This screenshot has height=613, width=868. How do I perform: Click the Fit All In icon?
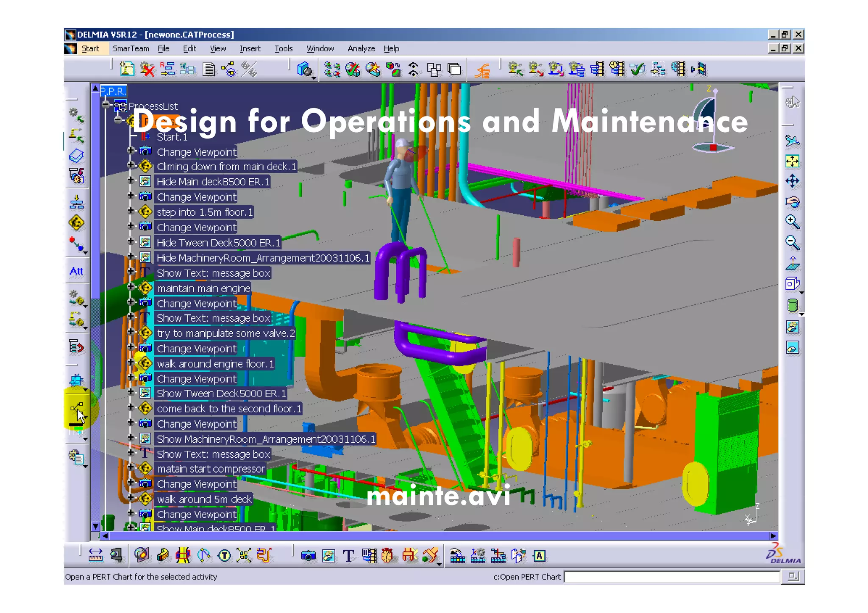(792, 161)
